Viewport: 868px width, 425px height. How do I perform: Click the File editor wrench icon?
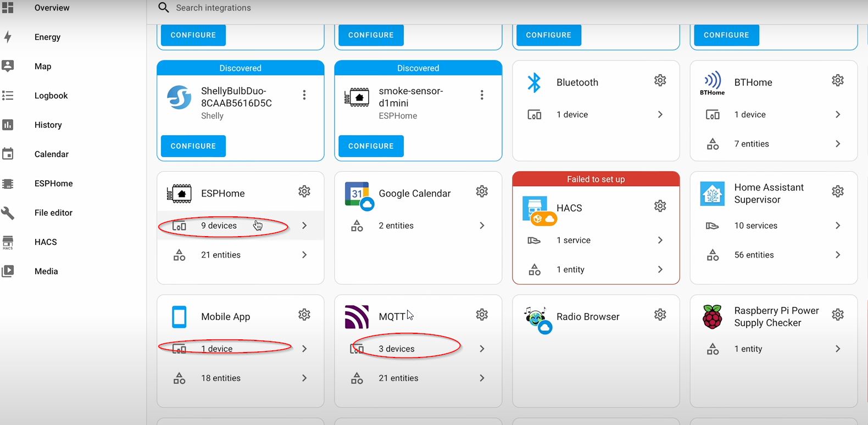(x=8, y=213)
